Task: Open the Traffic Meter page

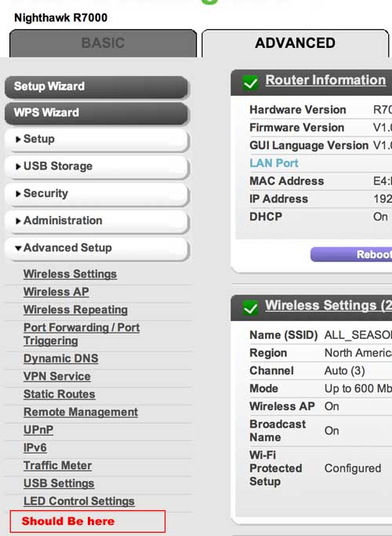Action: click(57, 465)
